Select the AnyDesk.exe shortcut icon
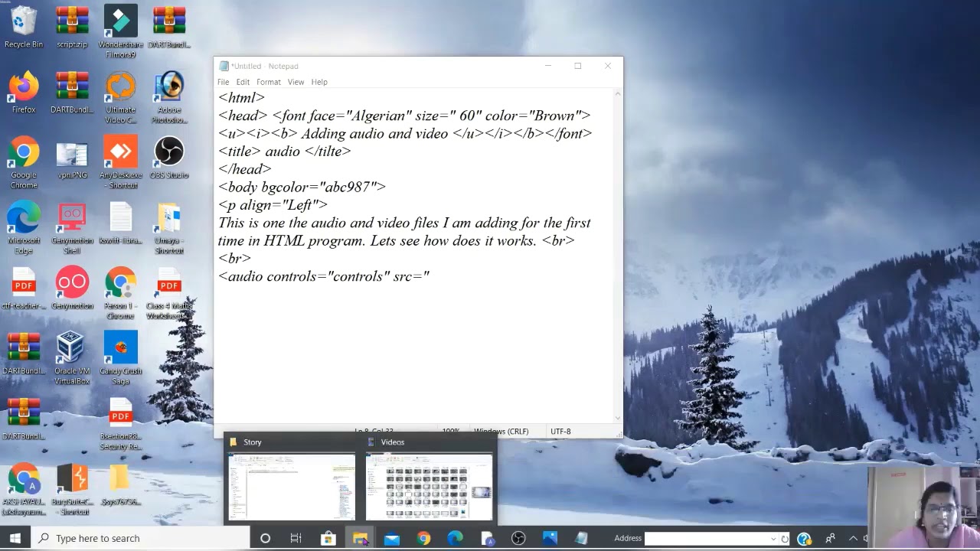Screen dimensions: 980x551 pos(120,163)
